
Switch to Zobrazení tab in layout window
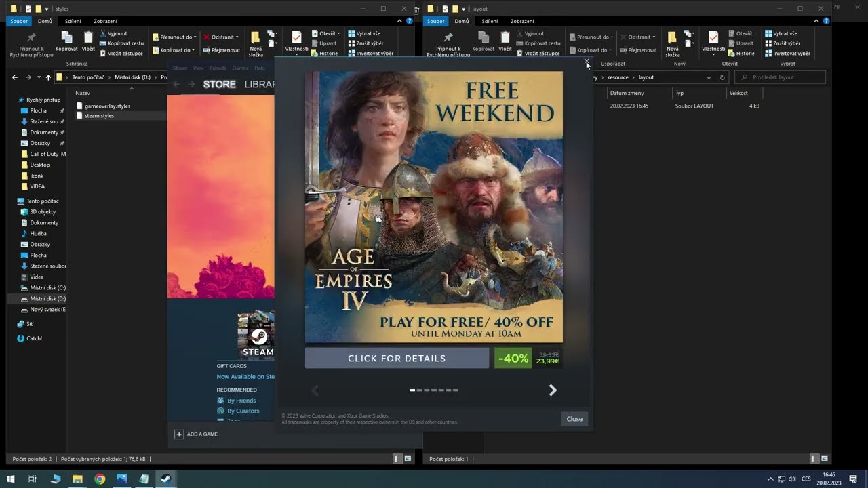[x=522, y=21]
